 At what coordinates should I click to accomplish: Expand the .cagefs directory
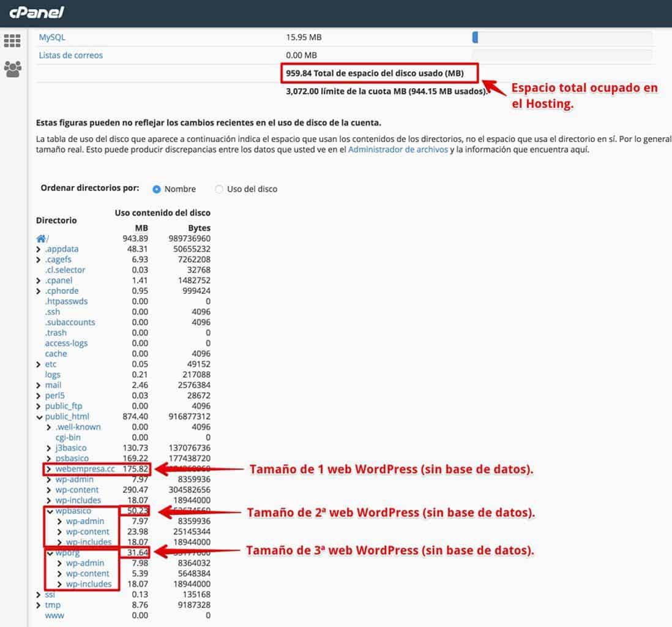pos(39,260)
